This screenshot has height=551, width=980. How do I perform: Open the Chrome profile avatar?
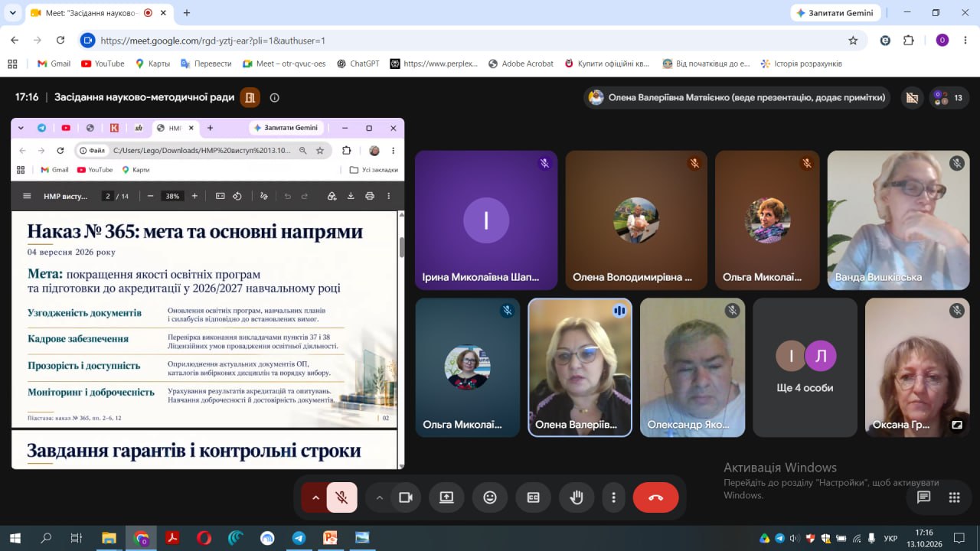coord(942,41)
